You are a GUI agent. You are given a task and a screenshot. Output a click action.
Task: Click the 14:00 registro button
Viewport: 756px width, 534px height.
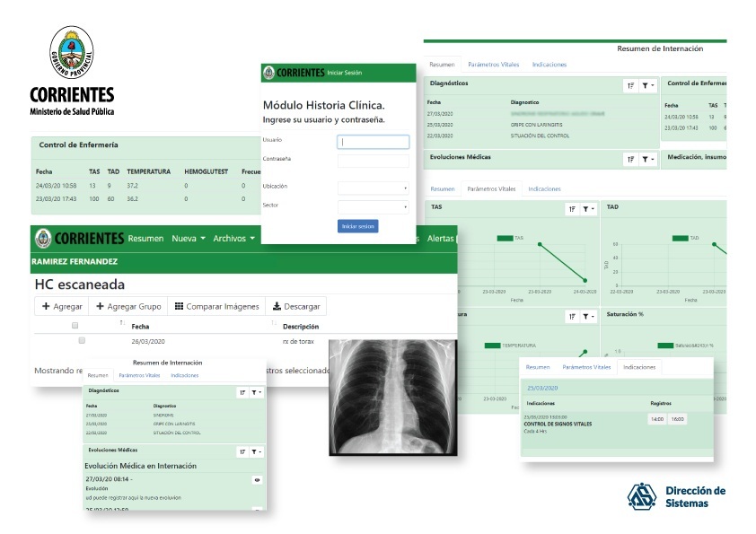[656, 419]
